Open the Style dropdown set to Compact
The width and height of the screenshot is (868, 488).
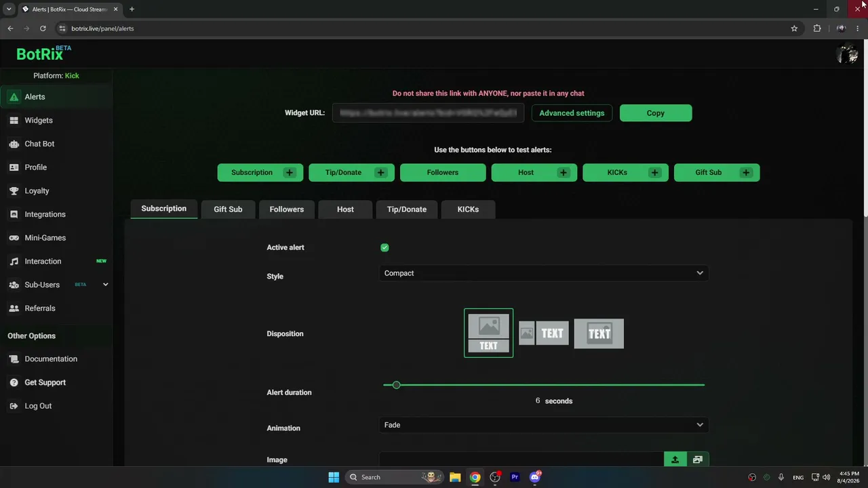pos(544,273)
